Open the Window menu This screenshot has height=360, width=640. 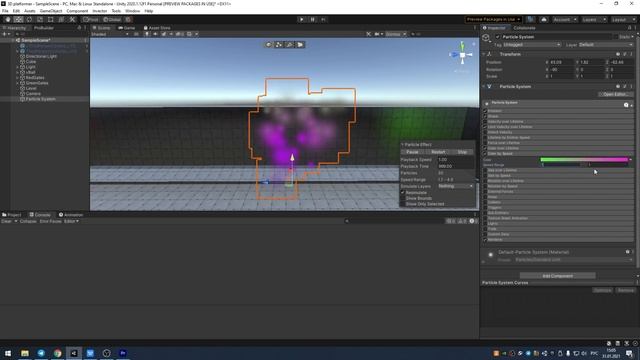click(132, 11)
